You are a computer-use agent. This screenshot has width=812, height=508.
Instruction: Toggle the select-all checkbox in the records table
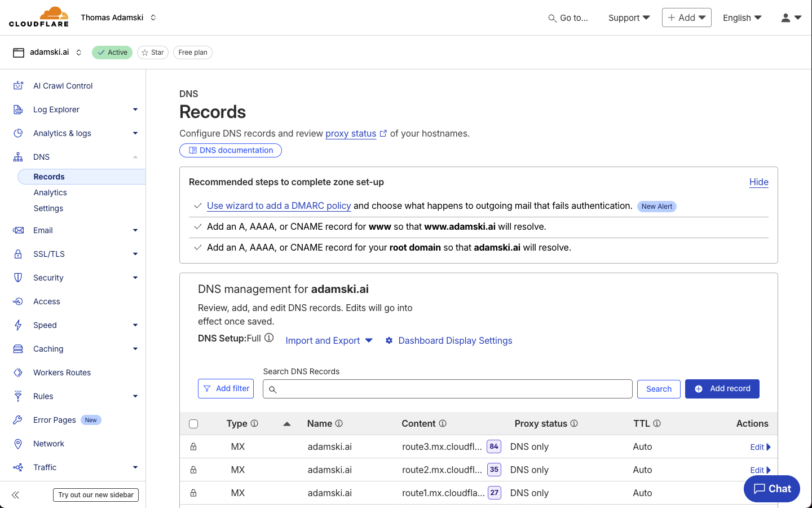193,423
